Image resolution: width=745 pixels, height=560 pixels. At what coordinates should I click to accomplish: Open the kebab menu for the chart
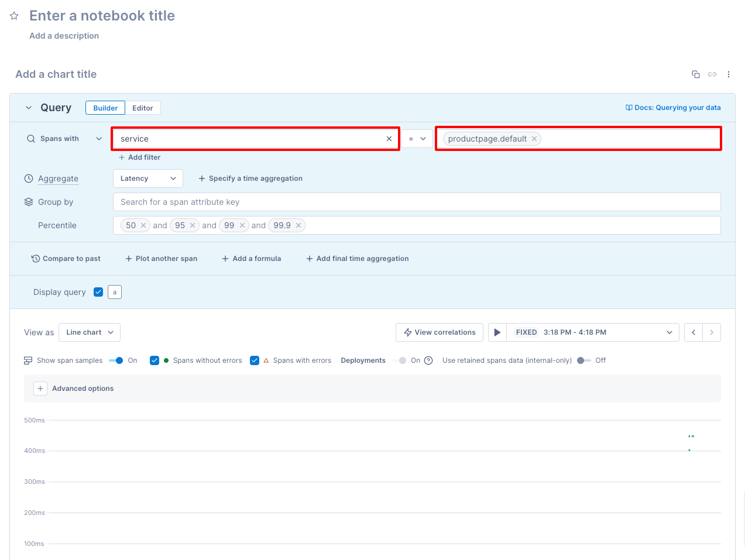tap(728, 74)
